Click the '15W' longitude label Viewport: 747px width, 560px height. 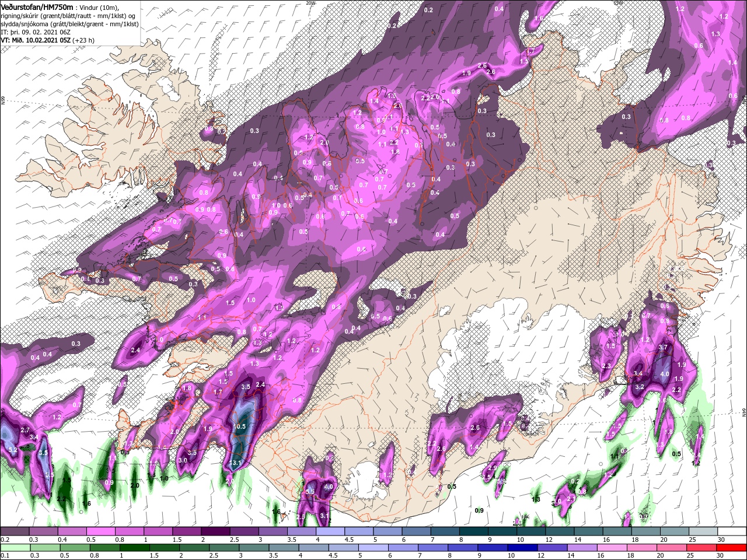point(619,3)
